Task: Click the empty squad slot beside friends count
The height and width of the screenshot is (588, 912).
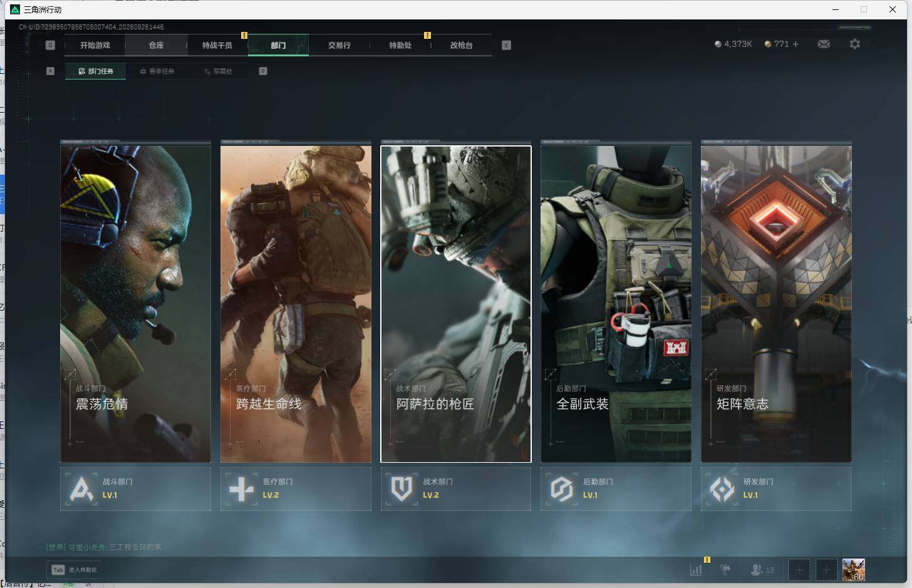Action: [x=799, y=570]
